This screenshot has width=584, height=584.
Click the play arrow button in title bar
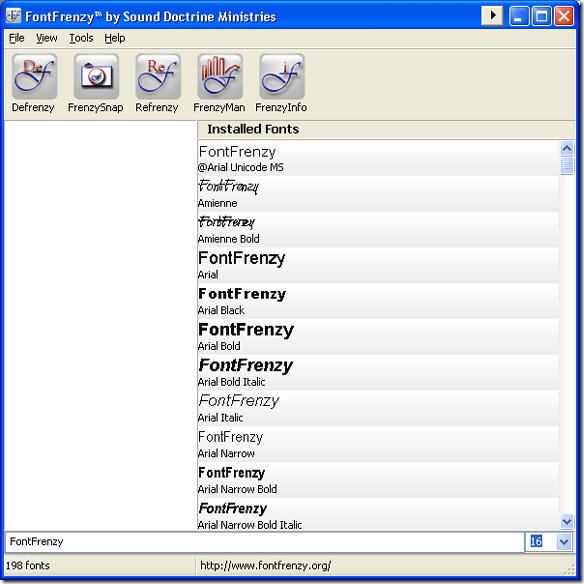coord(492,16)
